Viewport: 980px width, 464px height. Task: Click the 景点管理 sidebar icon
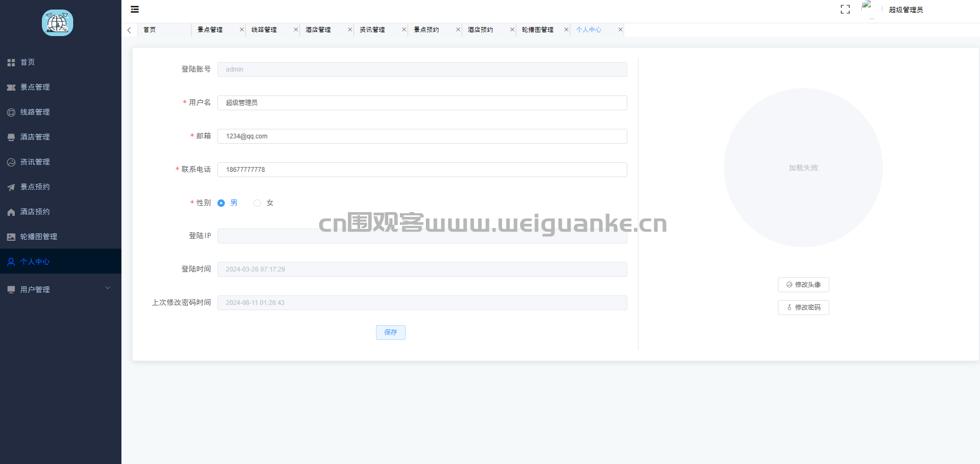point(11,87)
